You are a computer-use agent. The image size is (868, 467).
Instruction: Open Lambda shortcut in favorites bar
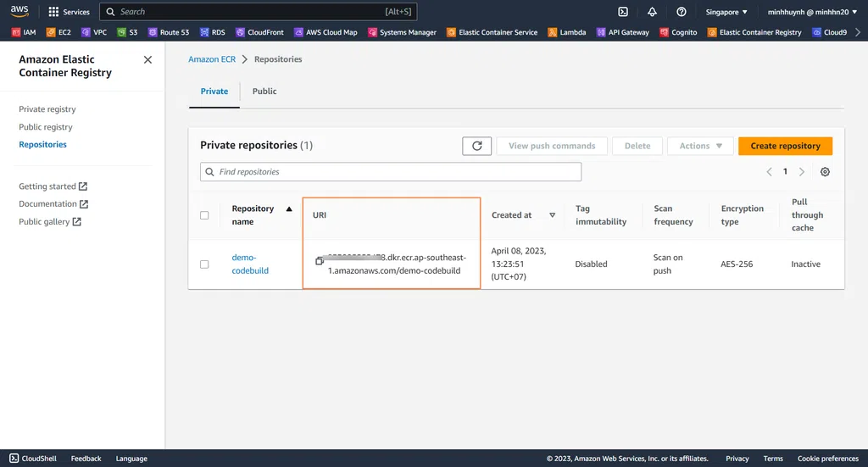(x=567, y=32)
